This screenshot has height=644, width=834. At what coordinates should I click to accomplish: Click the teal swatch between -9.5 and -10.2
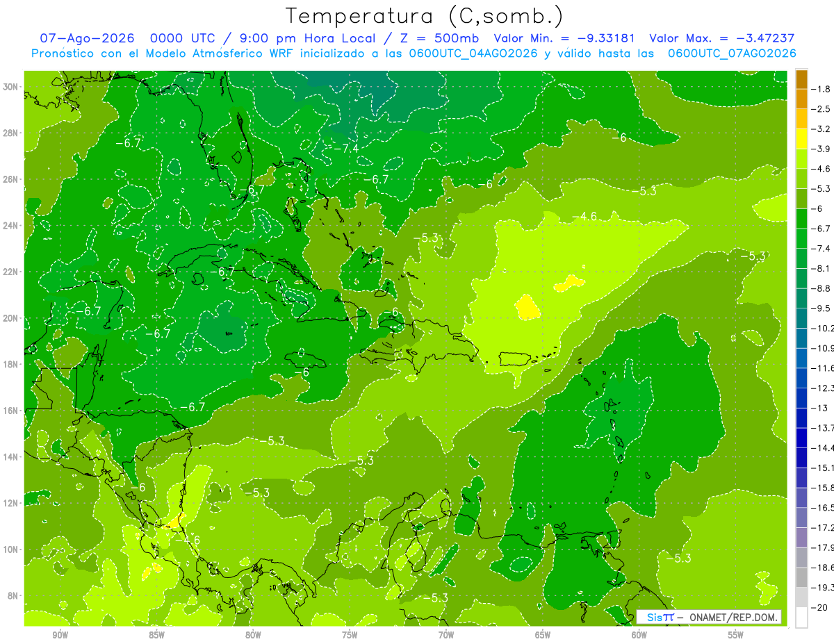[x=801, y=318]
